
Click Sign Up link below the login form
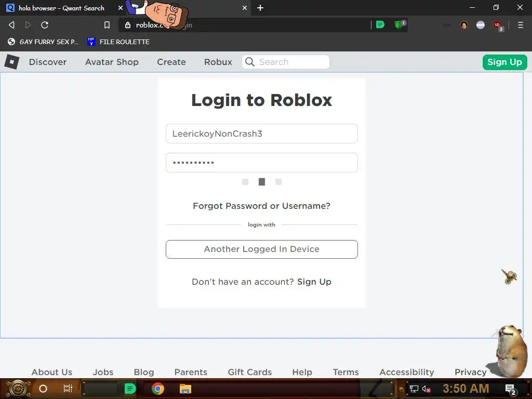pos(314,282)
